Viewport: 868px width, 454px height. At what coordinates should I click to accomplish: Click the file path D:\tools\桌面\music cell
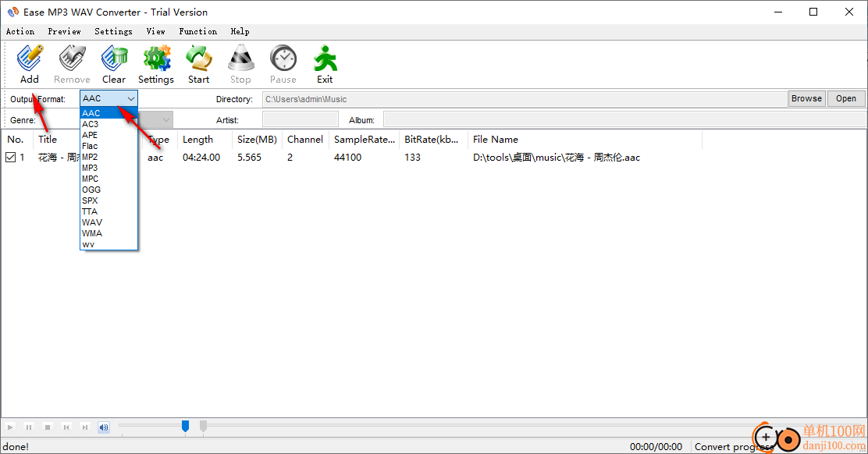(557, 158)
